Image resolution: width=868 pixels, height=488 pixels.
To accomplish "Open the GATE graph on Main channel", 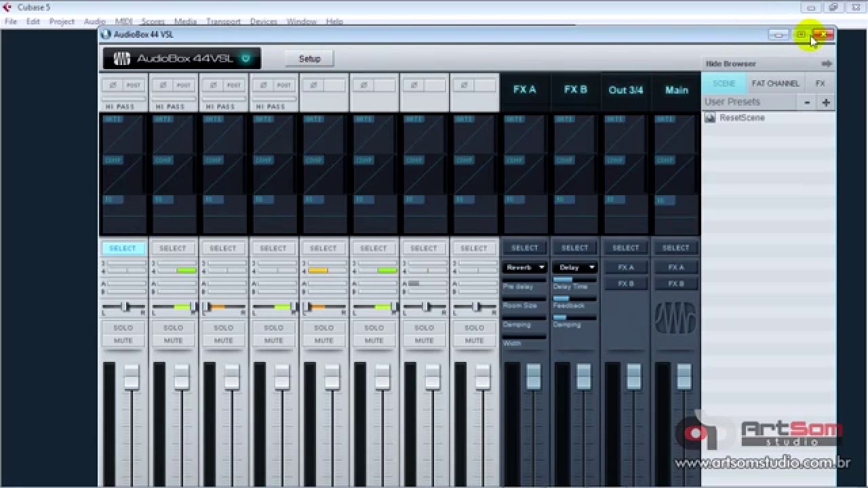I will pos(675,134).
